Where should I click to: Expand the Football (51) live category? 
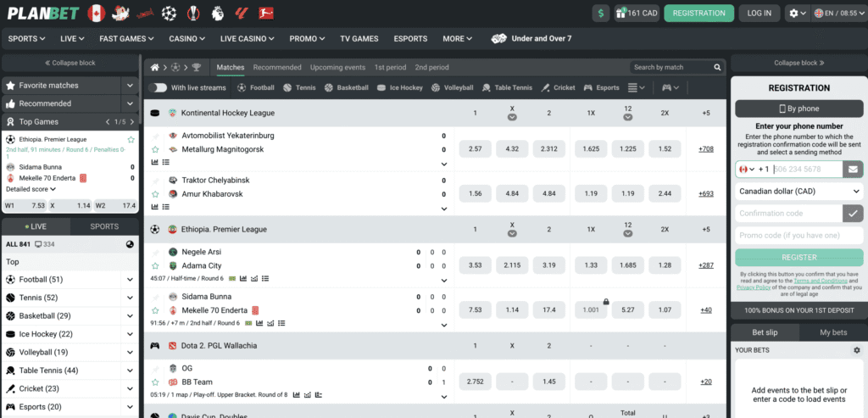point(130,279)
